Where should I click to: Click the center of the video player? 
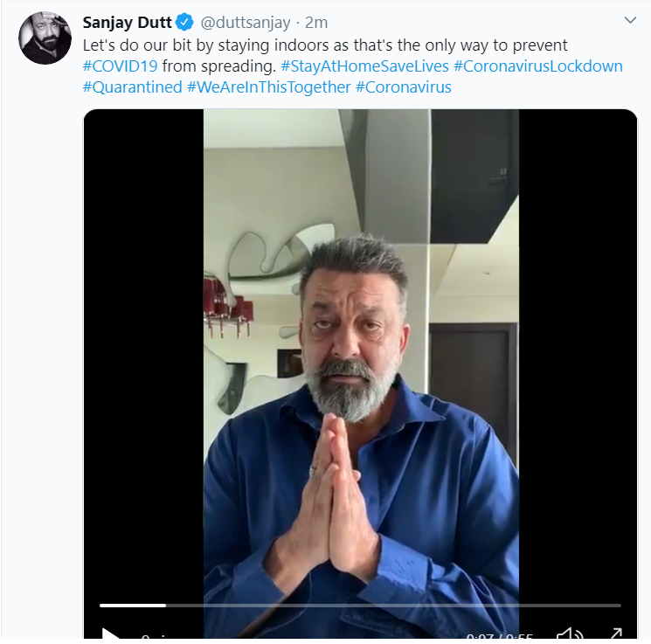click(x=360, y=367)
